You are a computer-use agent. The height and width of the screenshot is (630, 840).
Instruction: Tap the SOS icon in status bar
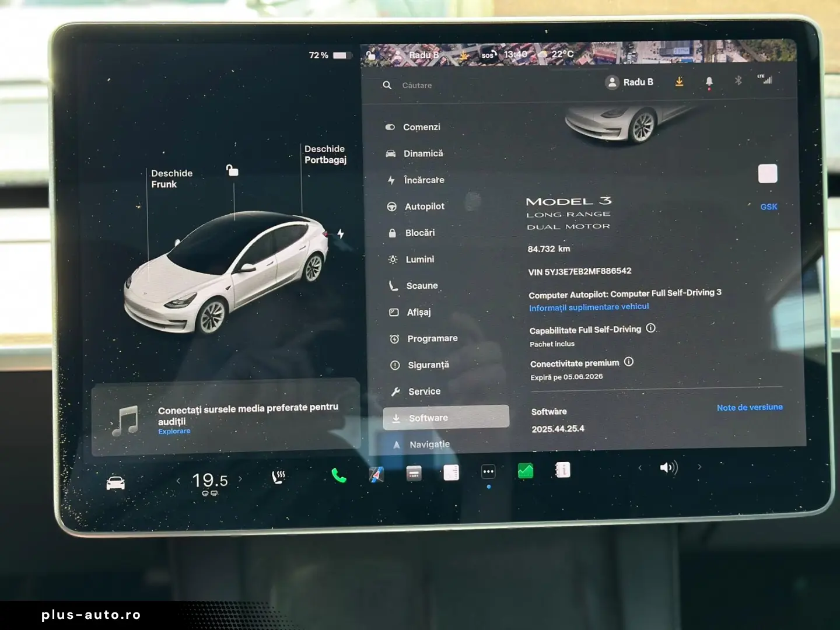488,55
